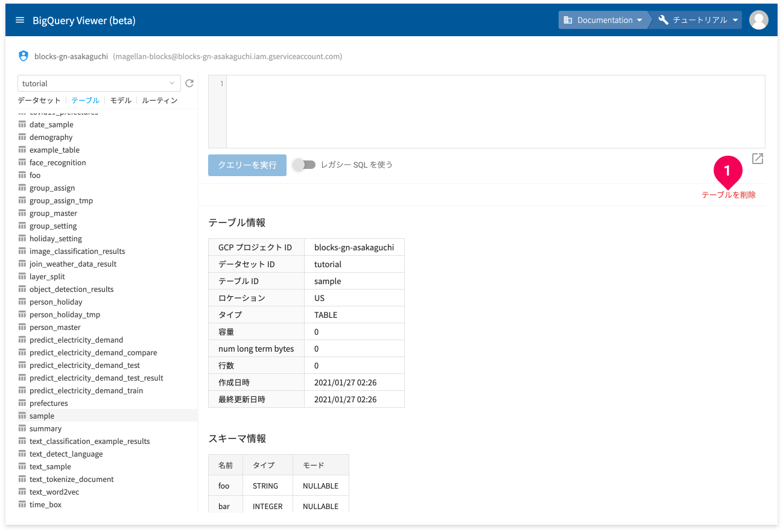Screen dimensions: 783x532
Task: Click the service account email text
Action: pyautogui.click(x=227, y=56)
